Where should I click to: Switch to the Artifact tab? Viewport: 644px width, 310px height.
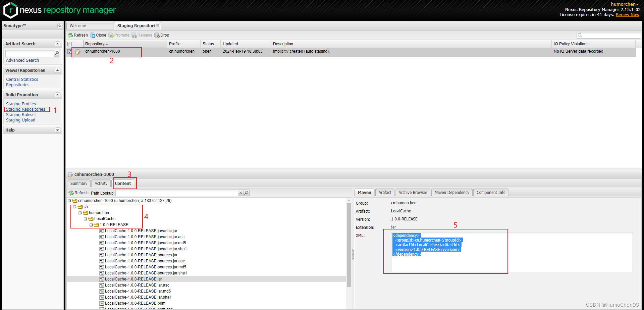385,193
